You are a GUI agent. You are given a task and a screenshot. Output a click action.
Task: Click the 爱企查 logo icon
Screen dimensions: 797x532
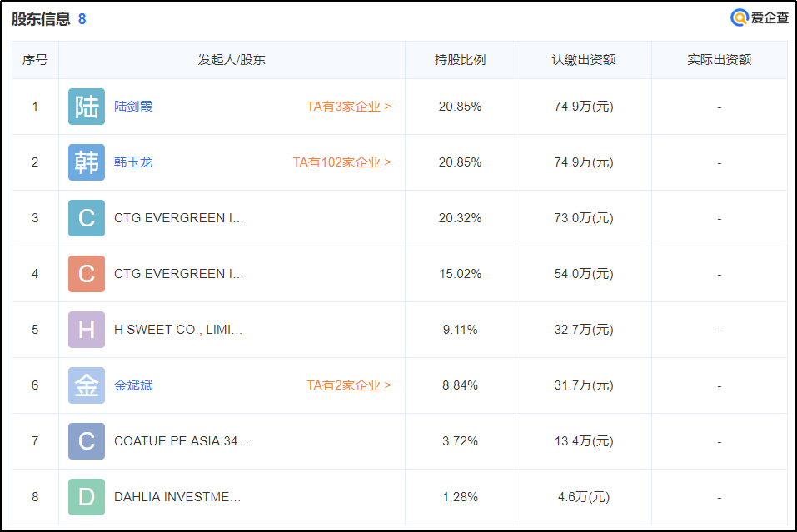(x=739, y=17)
